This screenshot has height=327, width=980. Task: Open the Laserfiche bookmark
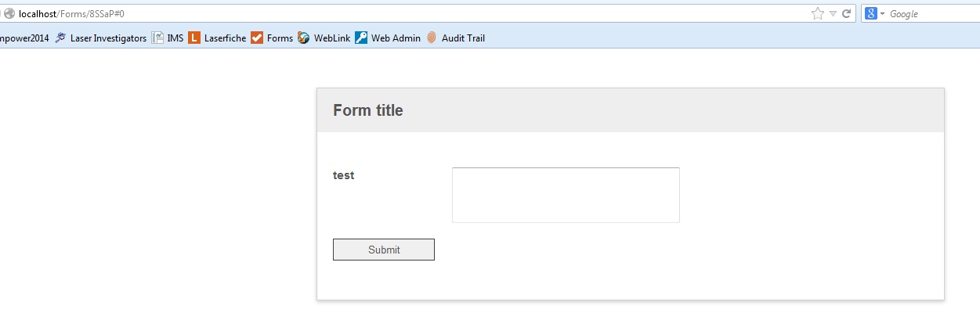pyautogui.click(x=224, y=38)
